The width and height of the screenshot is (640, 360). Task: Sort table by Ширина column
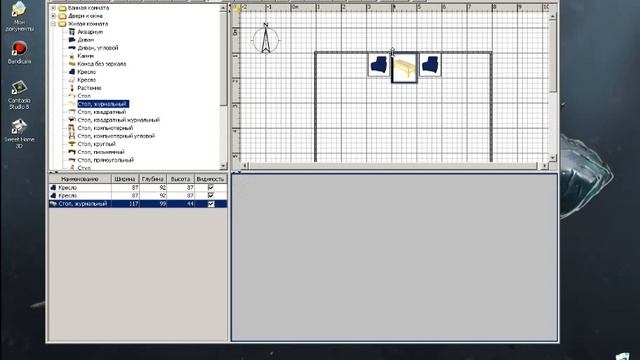[x=125, y=179]
